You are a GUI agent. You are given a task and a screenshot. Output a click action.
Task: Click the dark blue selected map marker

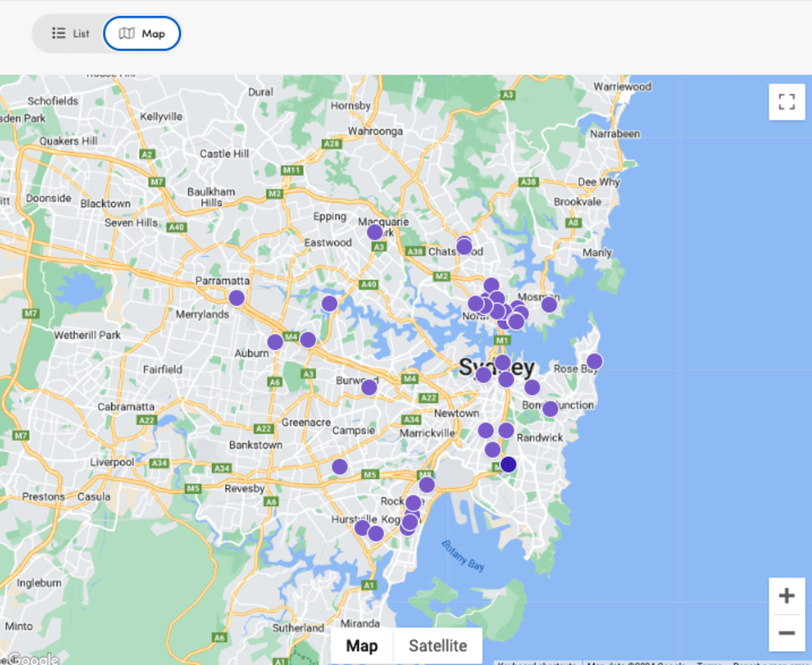[x=508, y=465]
